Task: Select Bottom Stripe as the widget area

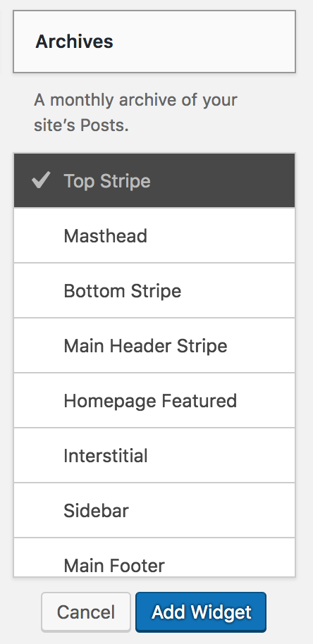Action: click(x=154, y=290)
